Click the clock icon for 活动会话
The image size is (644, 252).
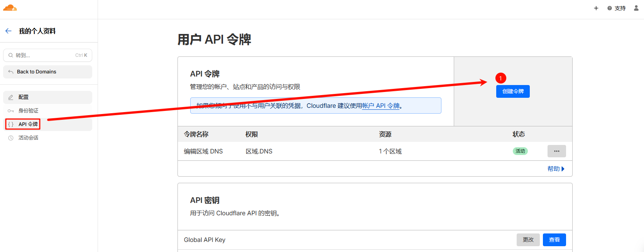(x=11, y=138)
